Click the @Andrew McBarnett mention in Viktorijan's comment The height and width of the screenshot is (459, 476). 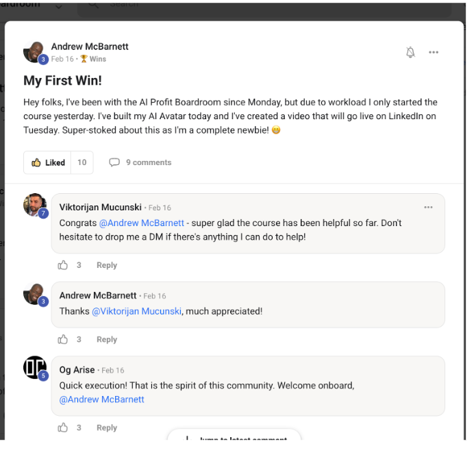(x=142, y=223)
